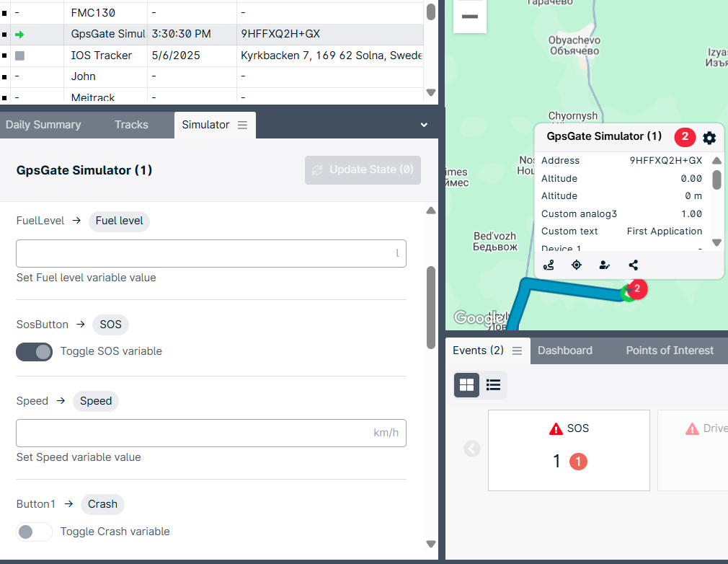Open the Daily Summary tab

point(43,125)
